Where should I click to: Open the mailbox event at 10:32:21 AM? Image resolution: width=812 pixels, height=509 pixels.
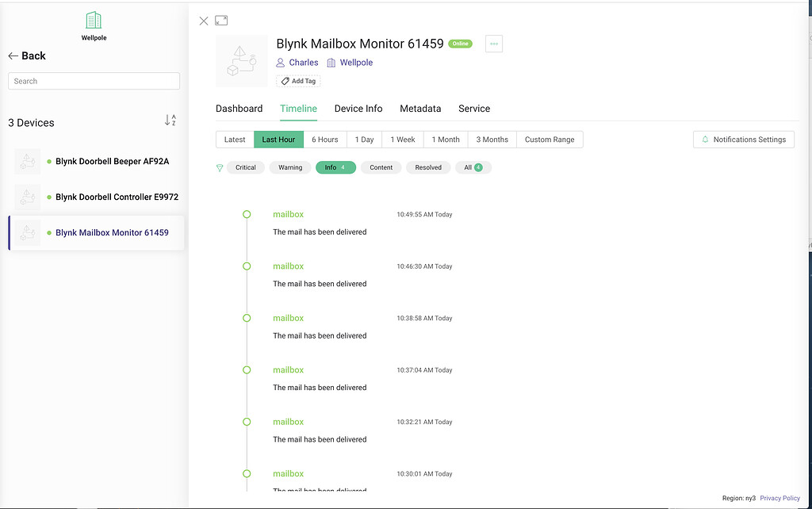289,422
